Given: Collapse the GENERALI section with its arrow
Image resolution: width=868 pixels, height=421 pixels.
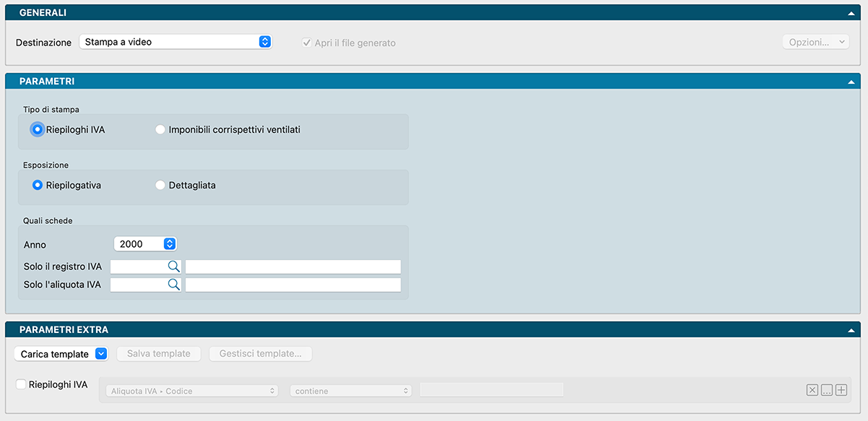Looking at the screenshot, I should (852, 13).
